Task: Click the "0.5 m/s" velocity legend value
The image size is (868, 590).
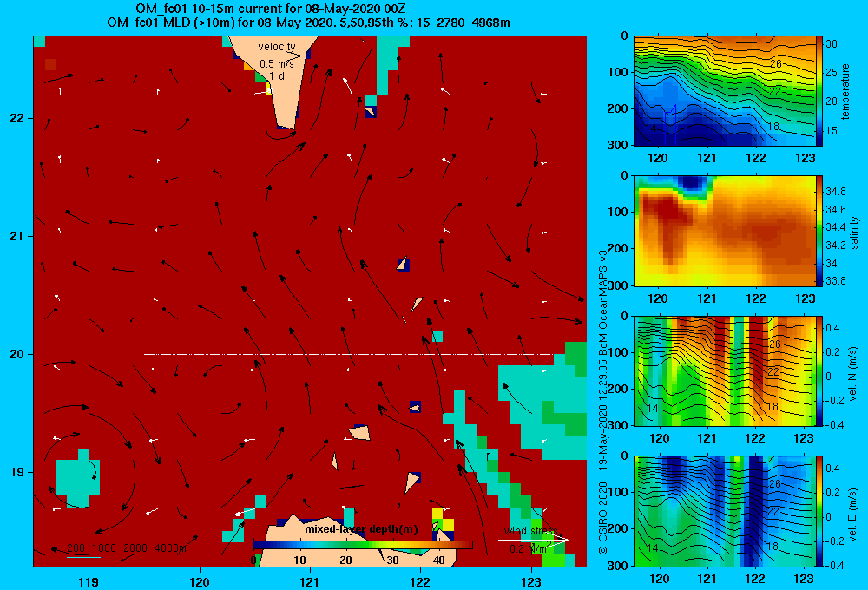Action: (x=277, y=64)
